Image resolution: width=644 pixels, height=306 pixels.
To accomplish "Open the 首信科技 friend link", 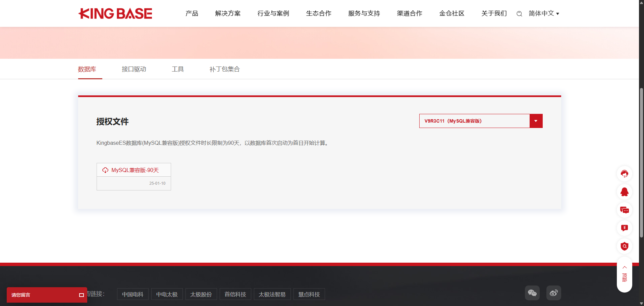I will [235, 294].
